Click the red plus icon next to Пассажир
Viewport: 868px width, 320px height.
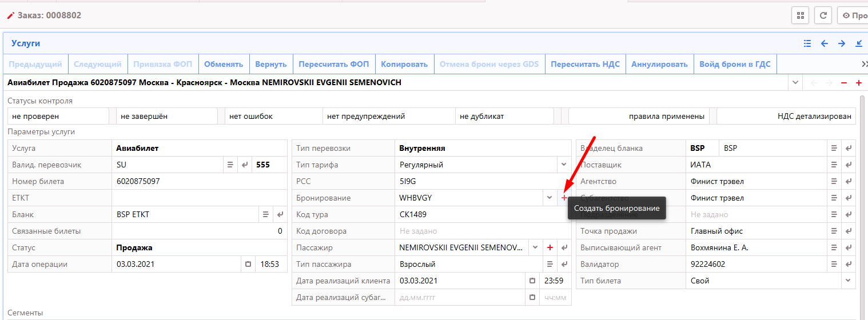tap(550, 247)
